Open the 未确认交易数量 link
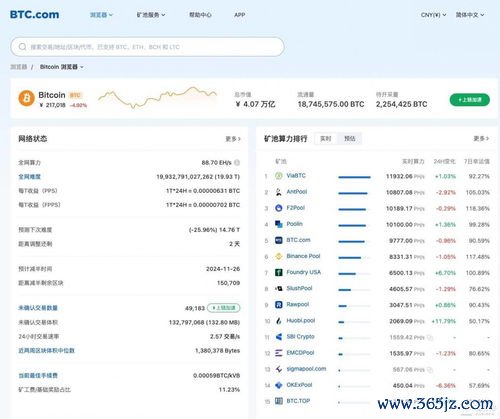The image size is (500, 419). pos(38,308)
